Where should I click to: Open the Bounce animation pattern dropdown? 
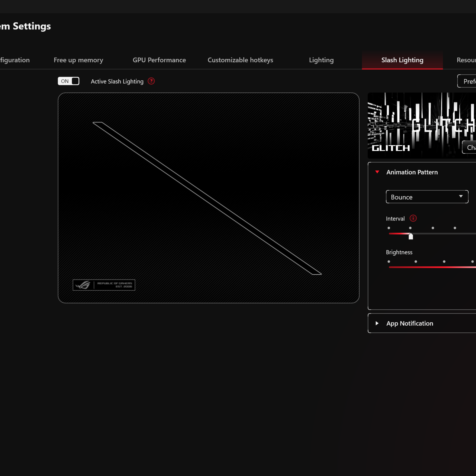[427, 197]
